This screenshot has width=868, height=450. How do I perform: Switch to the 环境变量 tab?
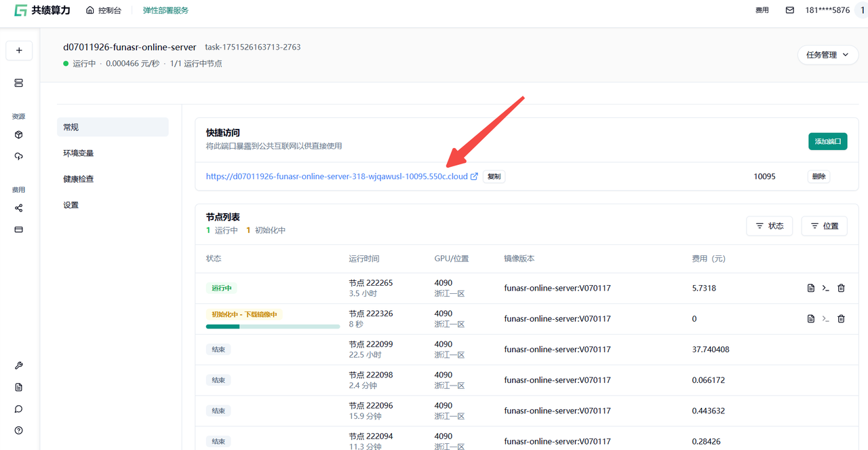point(79,153)
